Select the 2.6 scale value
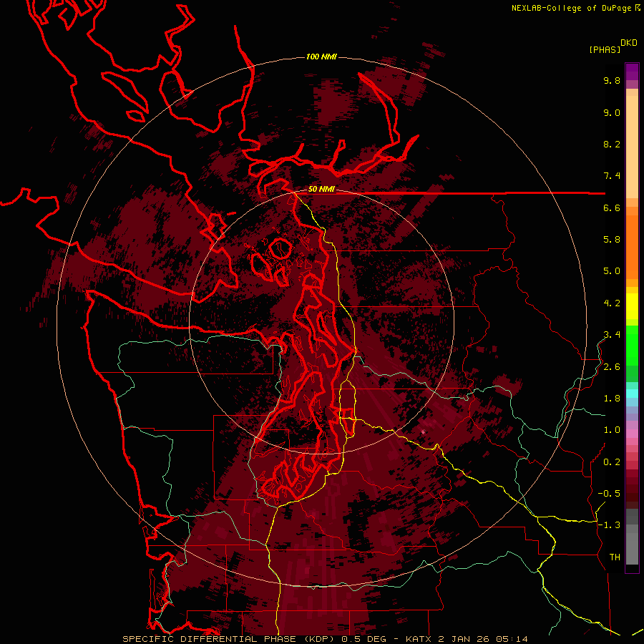644x644 pixels. (x=612, y=366)
